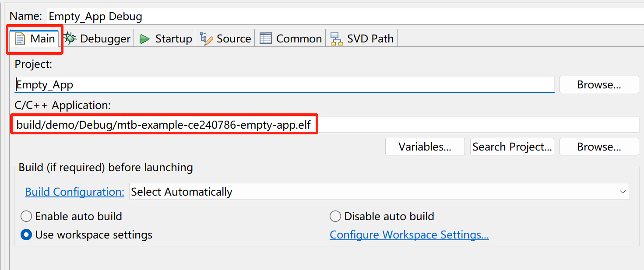Open the Build Configuration link
The width and height of the screenshot is (644, 270).
74,192
